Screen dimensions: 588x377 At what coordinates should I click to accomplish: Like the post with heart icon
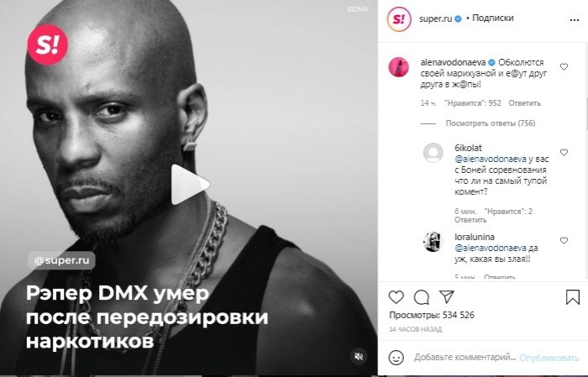click(x=396, y=297)
